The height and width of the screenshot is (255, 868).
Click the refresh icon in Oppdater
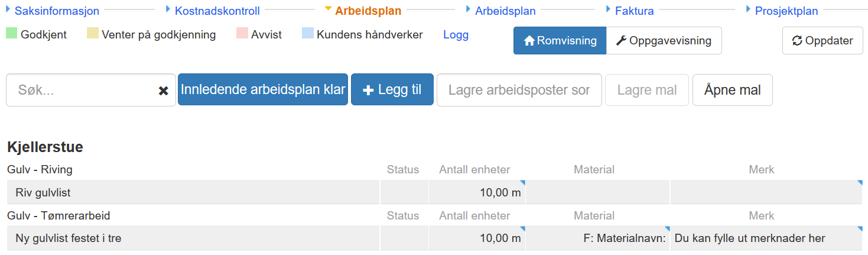click(797, 41)
